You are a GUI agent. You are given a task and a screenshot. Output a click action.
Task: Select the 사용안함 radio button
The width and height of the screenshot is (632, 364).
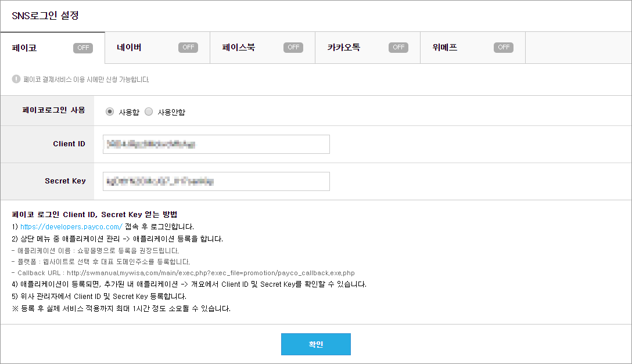click(149, 111)
